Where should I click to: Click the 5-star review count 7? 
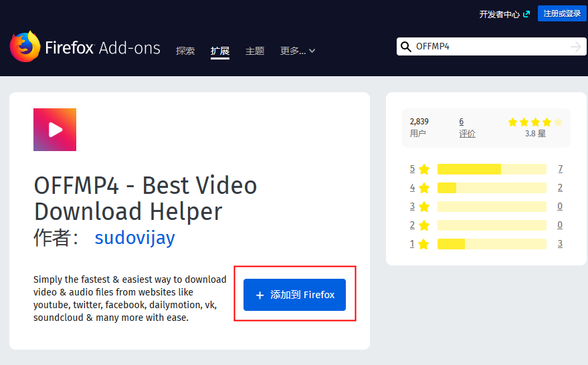(x=561, y=169)
